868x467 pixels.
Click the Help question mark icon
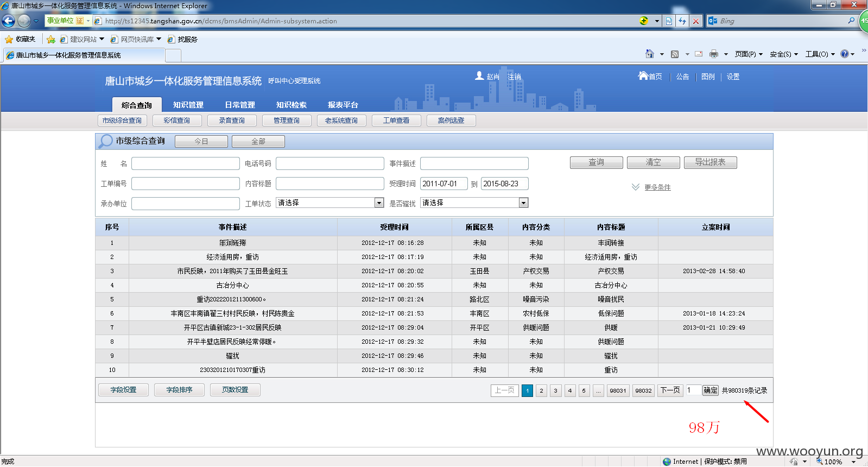pos(845,54)
